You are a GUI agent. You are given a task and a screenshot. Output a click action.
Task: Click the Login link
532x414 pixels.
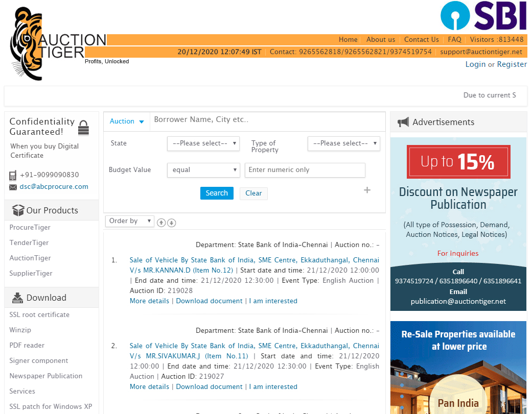pos(475,64)
